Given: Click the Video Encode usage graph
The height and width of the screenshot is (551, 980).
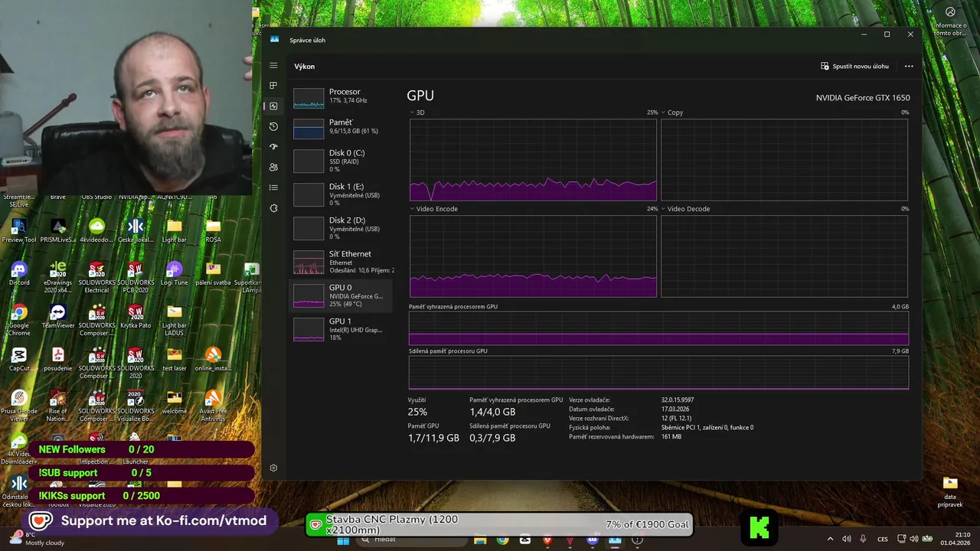Looking at the screenshot, I should (533, 256).
